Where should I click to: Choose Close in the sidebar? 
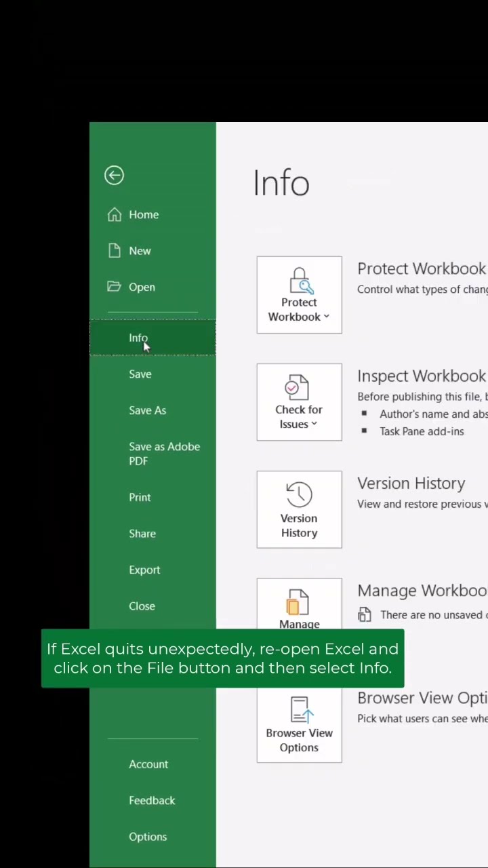pos(152,606)
